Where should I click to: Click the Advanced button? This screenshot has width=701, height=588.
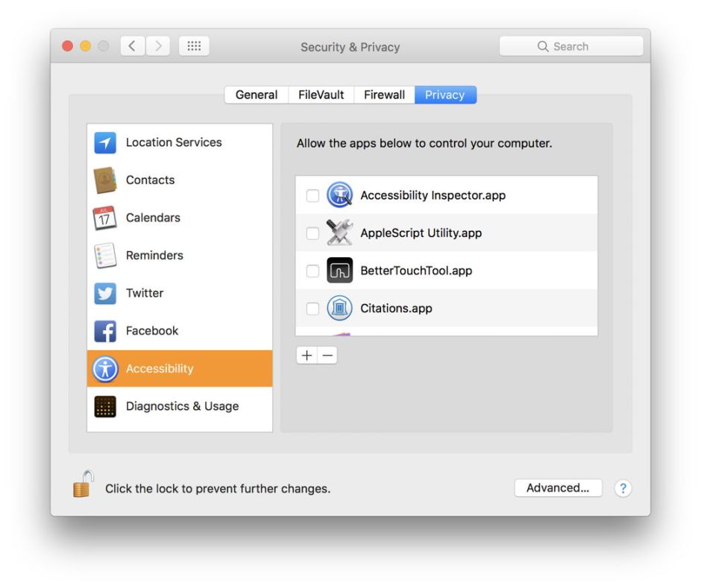(558, 488)
